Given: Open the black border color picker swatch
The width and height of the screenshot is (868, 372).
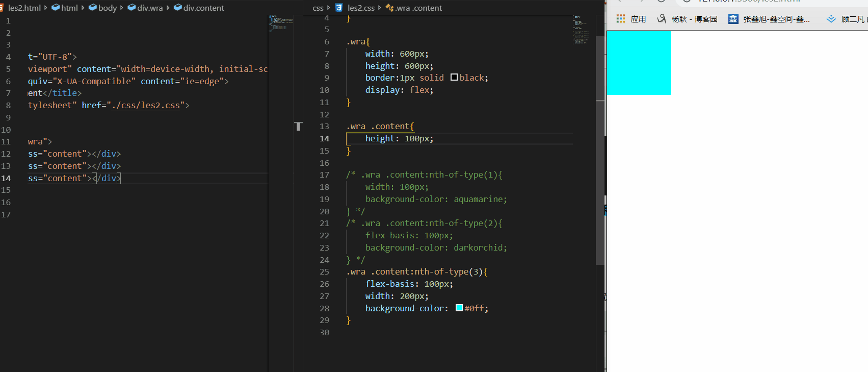Looking at the screenshot, I should pos(454,78).
